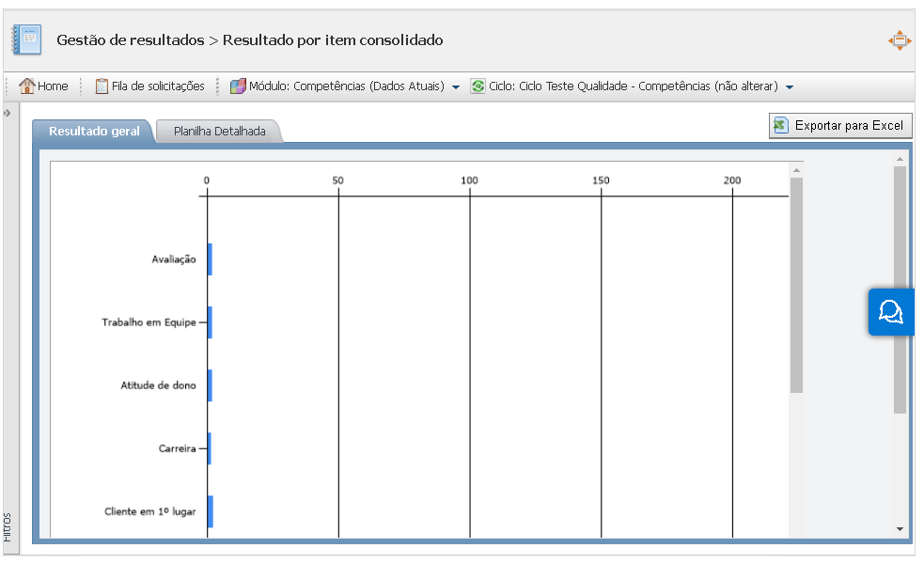Click the vertical Filtros label

(x=7, y=526)
